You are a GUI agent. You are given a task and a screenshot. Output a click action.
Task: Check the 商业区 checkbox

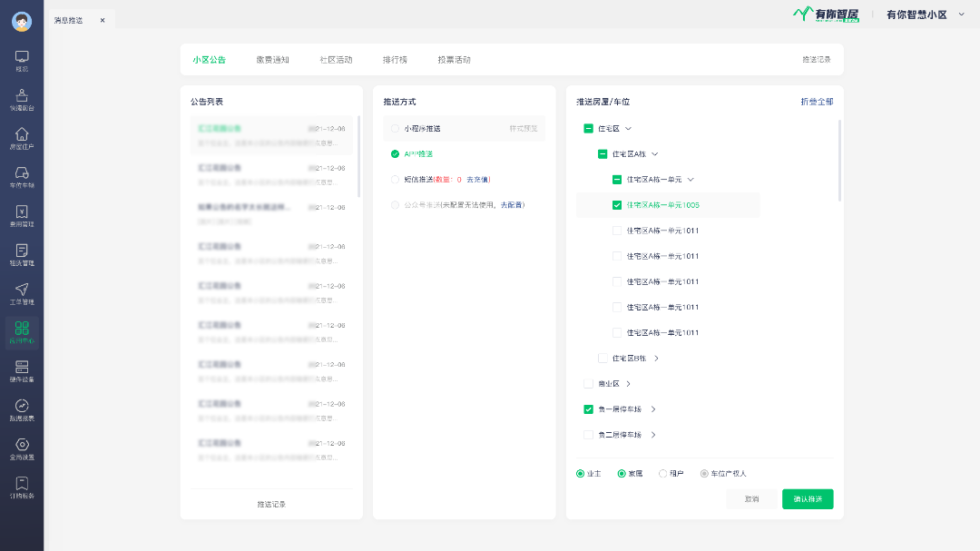[x=588, y=384]
